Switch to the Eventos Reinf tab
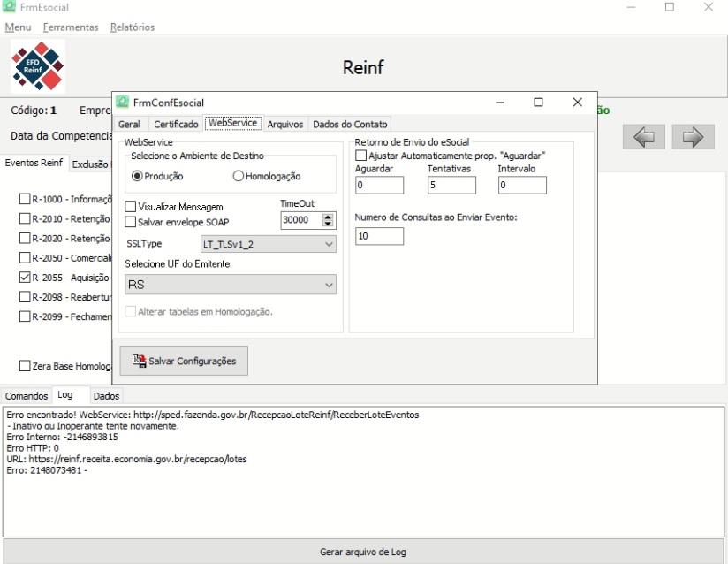The width and height of the screenshot is (728, 564). click(x=34, y=163)
